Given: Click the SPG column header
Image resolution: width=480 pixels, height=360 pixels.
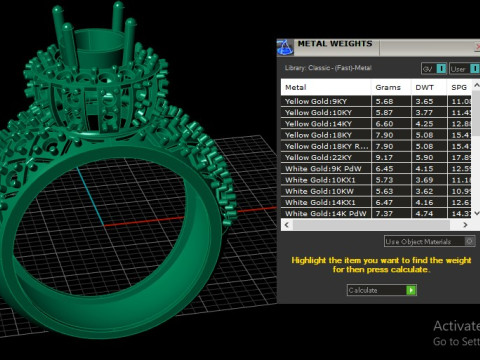Looking at the screenshot, I should pos(459,87).
